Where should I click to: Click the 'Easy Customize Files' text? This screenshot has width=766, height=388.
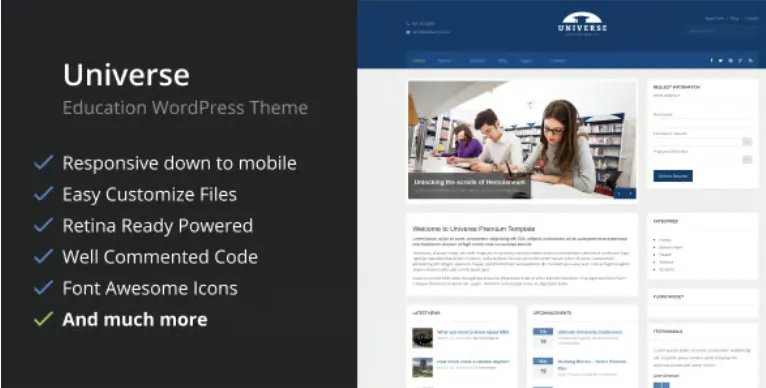[x=149, y=194]
